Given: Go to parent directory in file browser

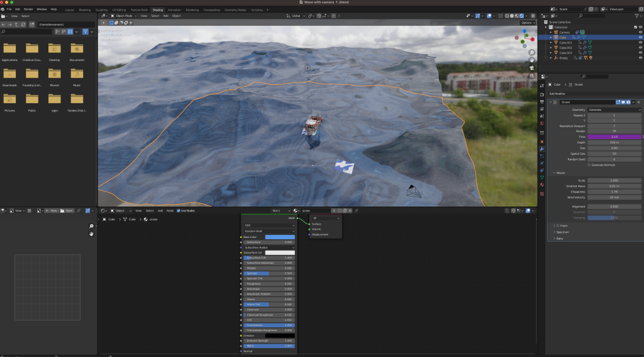Looking at the screenshot, I should point(16,24).
